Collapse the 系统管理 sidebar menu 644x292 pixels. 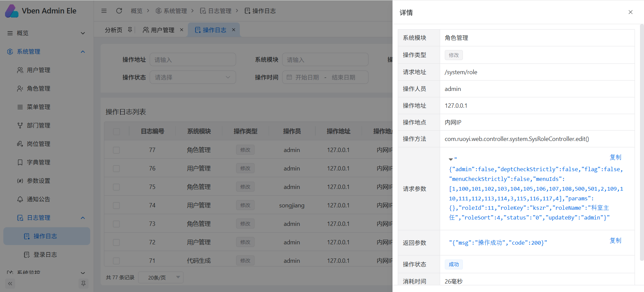pos(83,52)
